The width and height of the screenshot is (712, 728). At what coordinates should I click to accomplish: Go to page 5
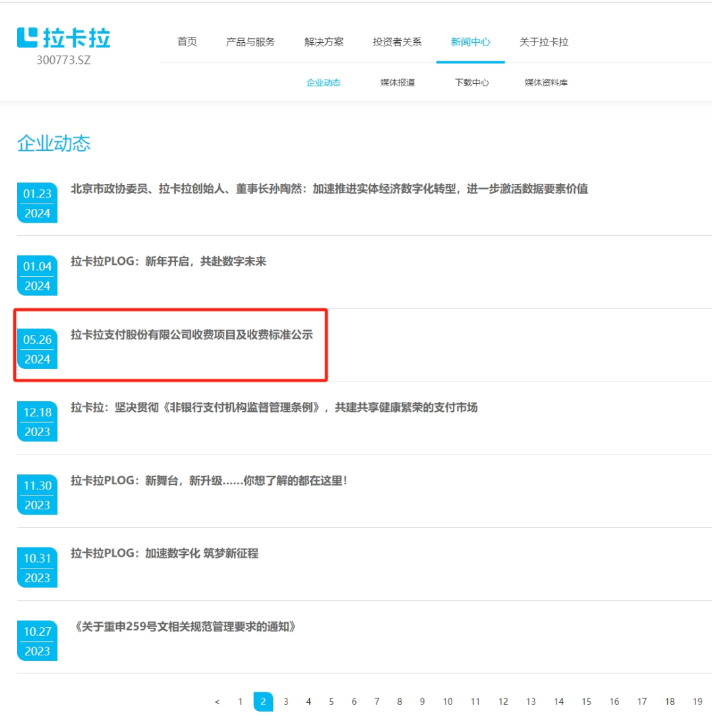pyautogui.click(x=331, y=702)
